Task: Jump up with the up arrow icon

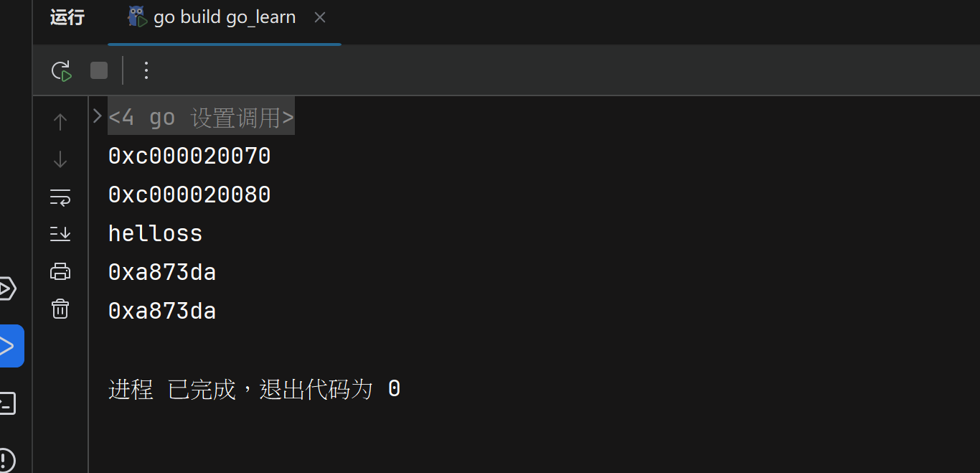Action: tap(60, 122)
